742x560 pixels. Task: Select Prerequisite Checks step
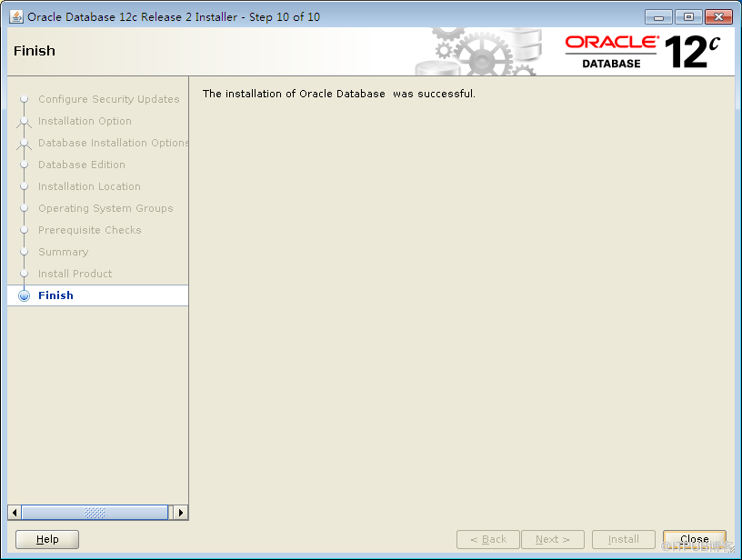(x=90, y=230)
